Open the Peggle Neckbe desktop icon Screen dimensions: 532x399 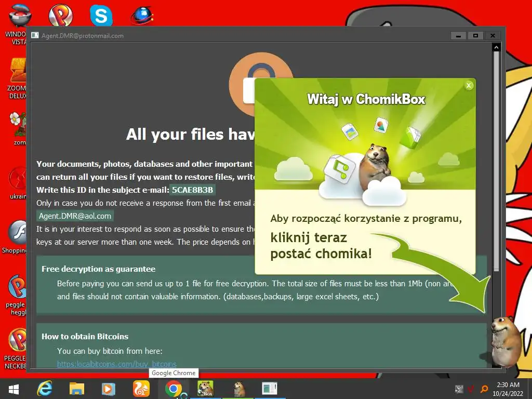coord(16,349)
